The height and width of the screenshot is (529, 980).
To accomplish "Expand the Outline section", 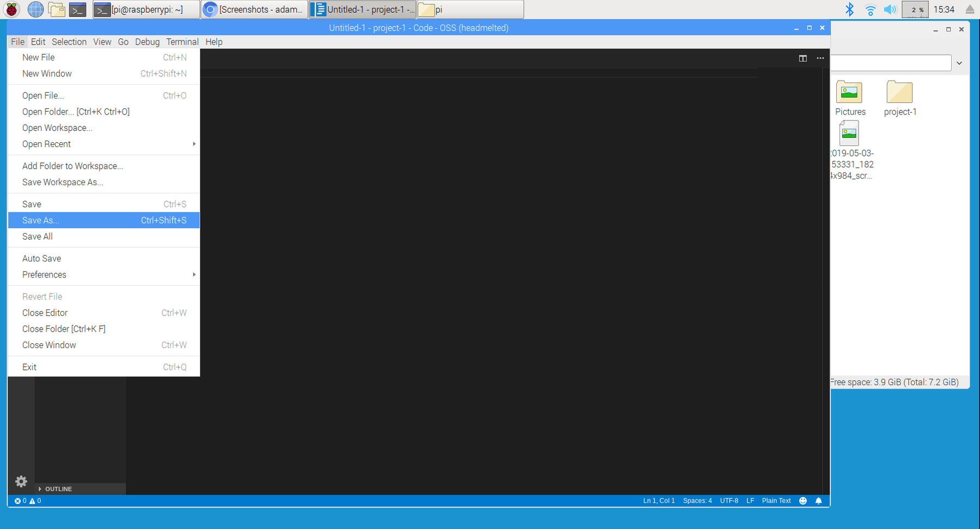I will click(58, 489).
